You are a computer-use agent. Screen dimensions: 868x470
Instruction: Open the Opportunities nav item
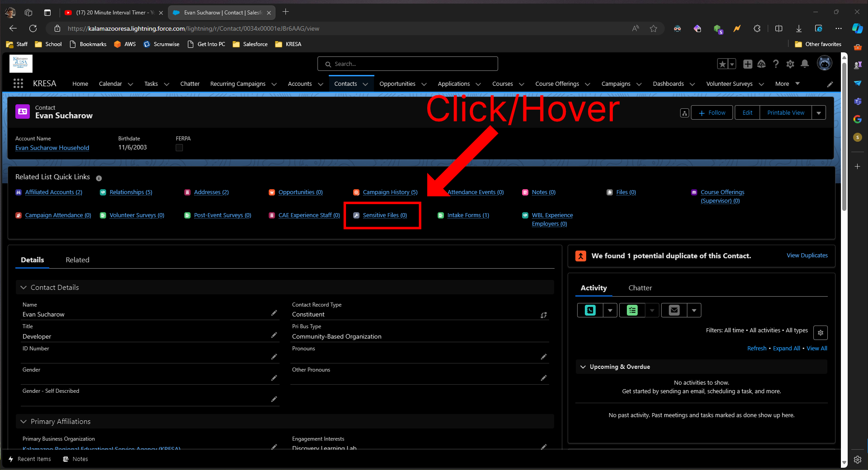pos(397,84)
